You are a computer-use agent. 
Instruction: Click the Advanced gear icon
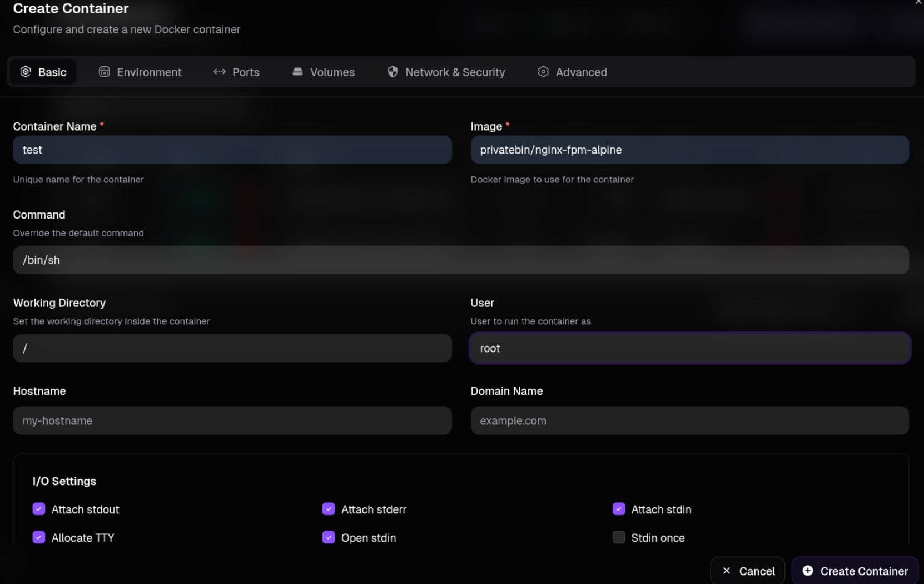[x=543, y=72]
